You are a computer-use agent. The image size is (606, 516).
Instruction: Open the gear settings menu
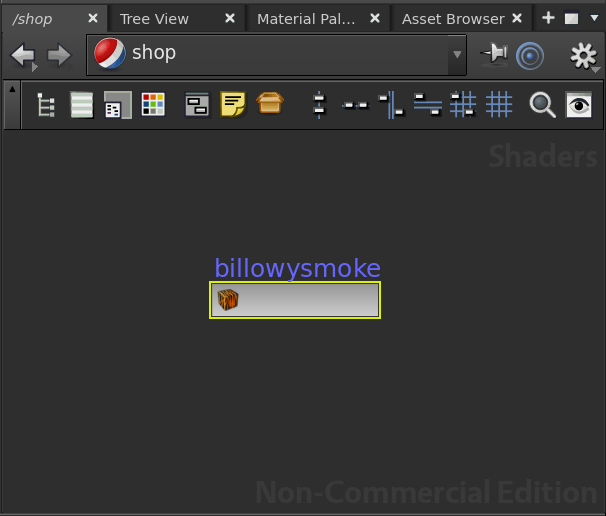tap(583, 56)
